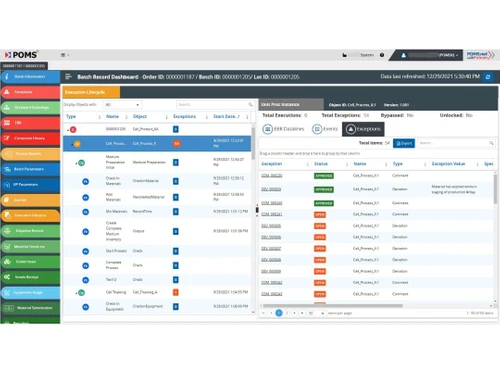Go to the next page of exceptions

[x=294, y=313]
